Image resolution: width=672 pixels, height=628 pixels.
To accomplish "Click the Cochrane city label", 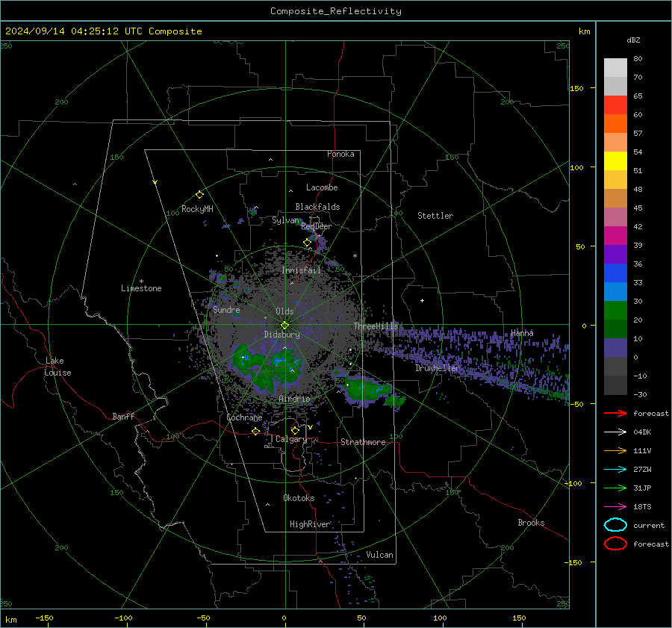I will point(244,417).
